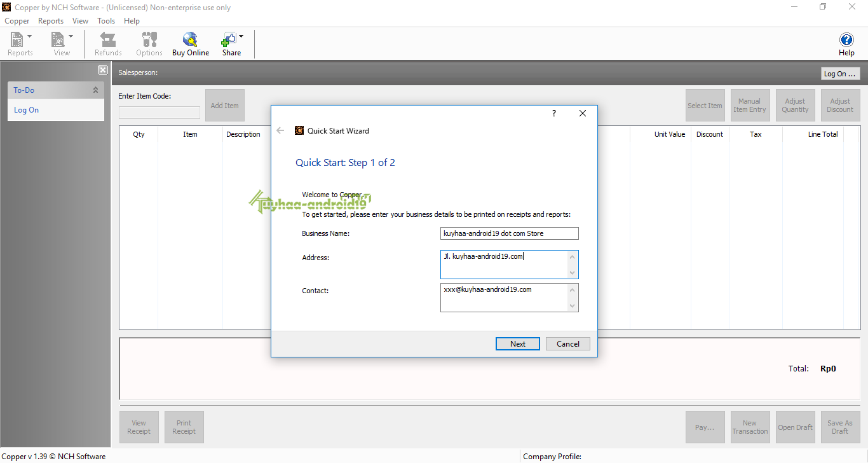Image resolution: width=868 pixels, height=463 pixels.
Task: Click the Add Item button
Action: pos(225,106)
